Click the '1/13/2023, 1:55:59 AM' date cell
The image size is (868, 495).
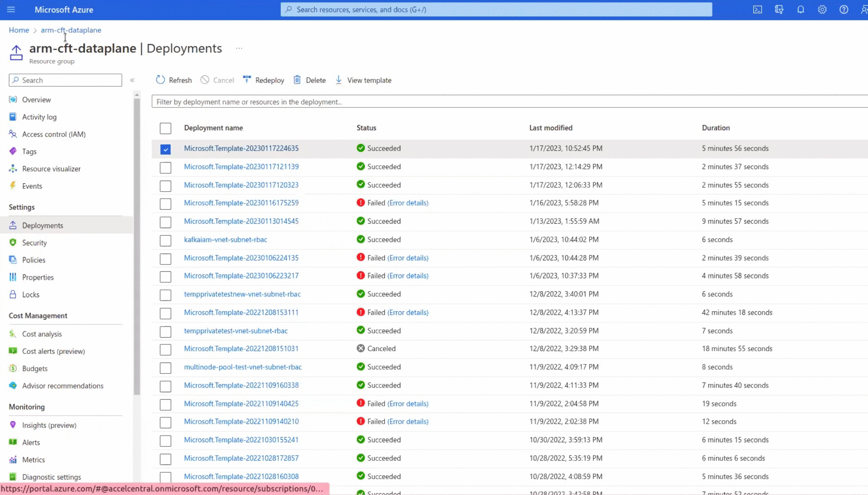[564, 221]
